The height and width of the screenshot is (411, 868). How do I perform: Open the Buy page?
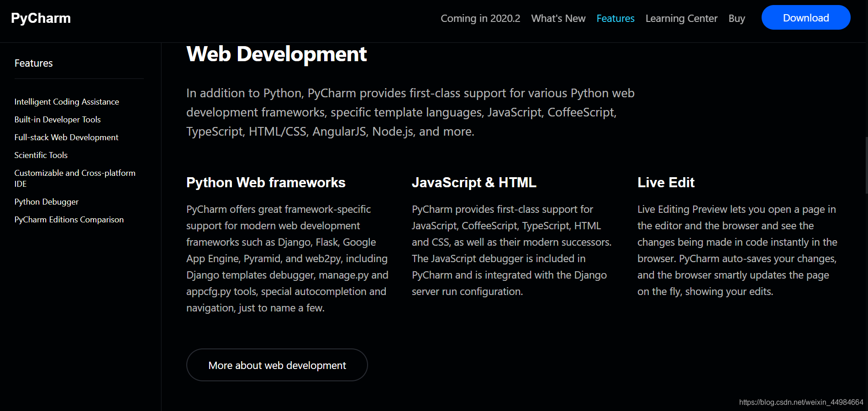point(736,18)
